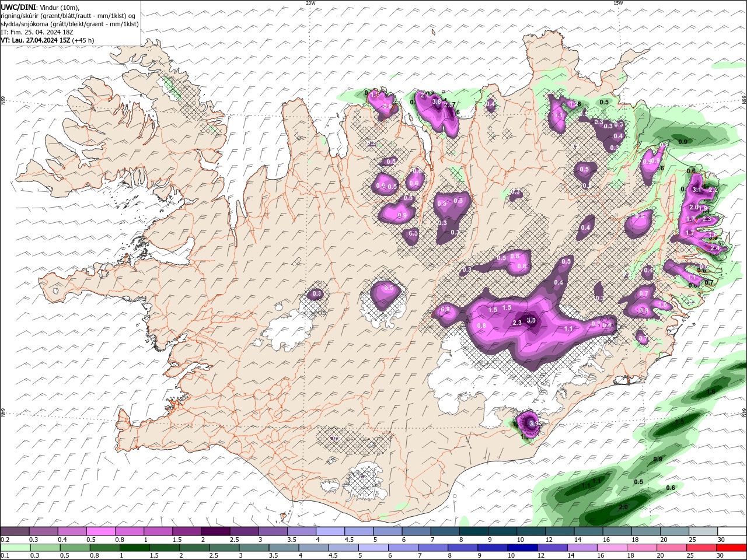This screenshot has width=747, height=560.
Task: Click the black 2.0 rain value in green band
Action: (623, 507)
